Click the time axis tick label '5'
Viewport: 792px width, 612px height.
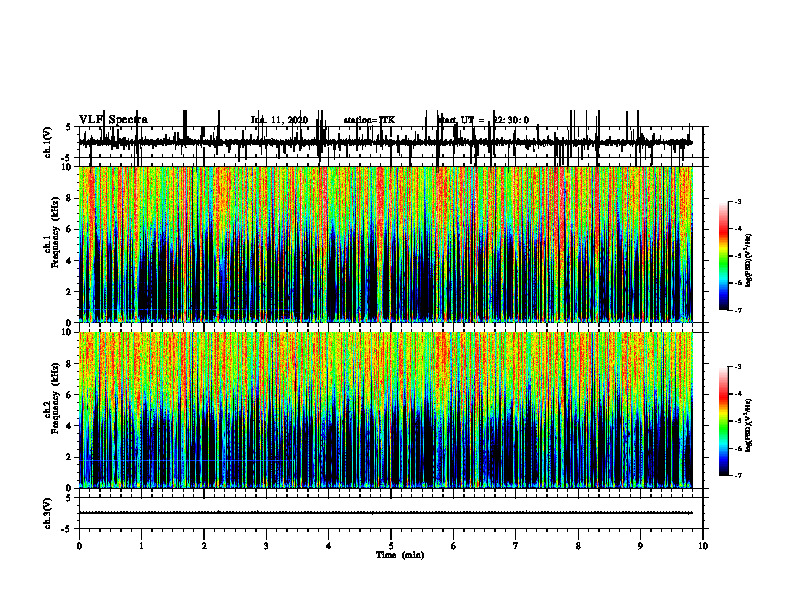[391, 546]
